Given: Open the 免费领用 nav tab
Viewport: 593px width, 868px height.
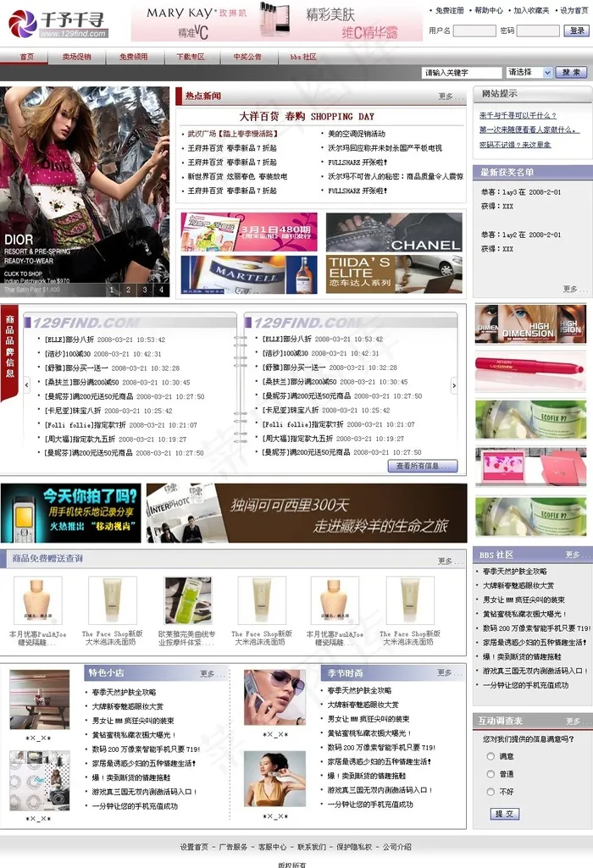Looking at the screenshot, I should (134, 57).
